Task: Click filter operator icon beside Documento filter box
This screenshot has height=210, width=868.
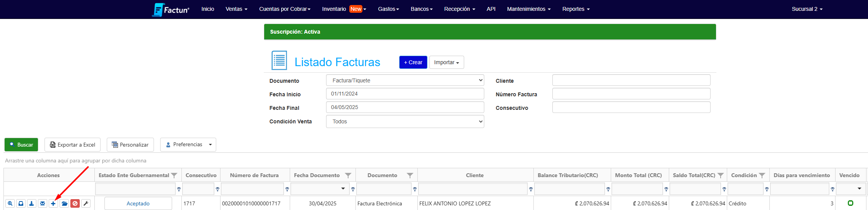Action: [415, 189]
